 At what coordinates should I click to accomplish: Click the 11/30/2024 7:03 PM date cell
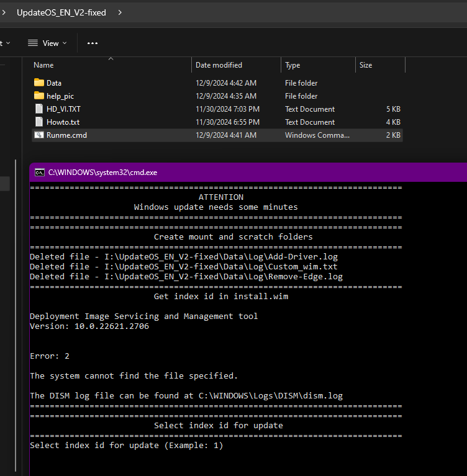[227, 109]
